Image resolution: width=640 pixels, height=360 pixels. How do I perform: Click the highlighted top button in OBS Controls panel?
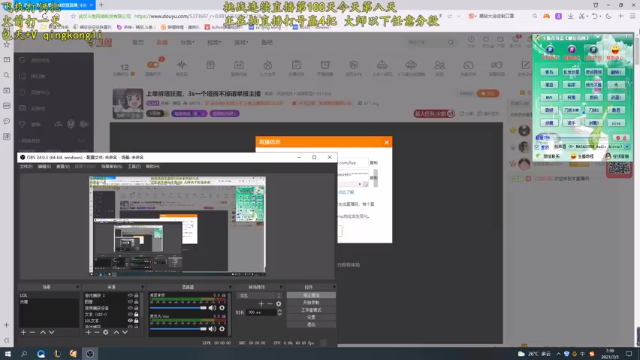pyautogui.click(x=311, y=295)
